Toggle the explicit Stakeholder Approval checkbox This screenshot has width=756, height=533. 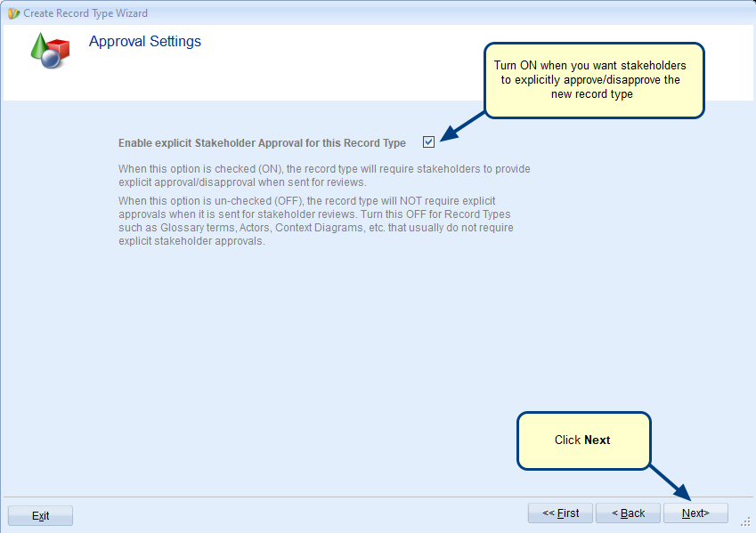click(429, 142)
